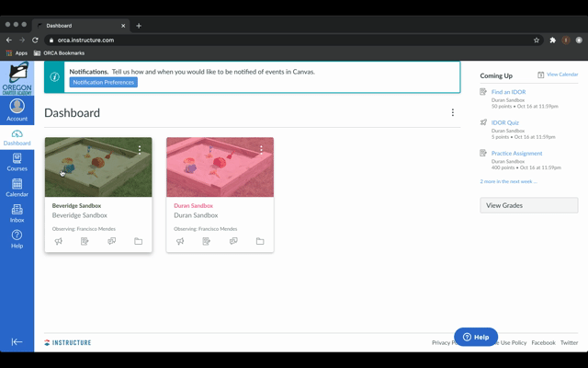Image resolution: width=588 pixels, height=368 pixels.
Task: Click the Notification Preferences button
Action: click(x=104, y=82)
